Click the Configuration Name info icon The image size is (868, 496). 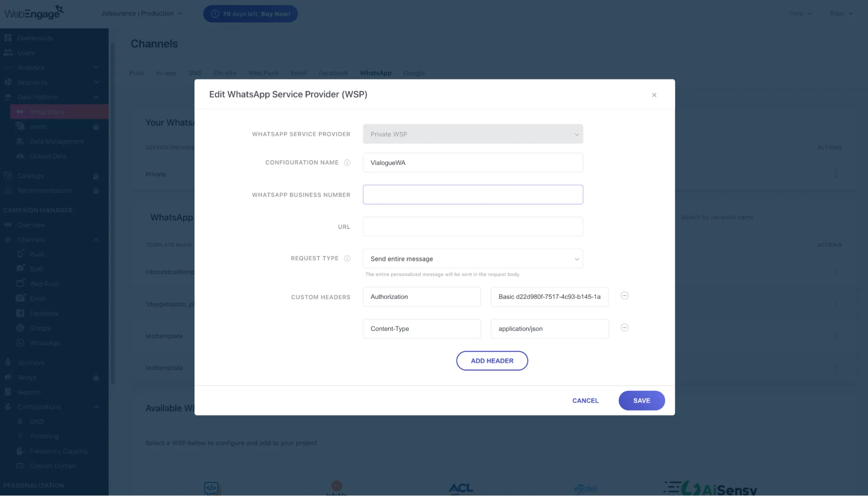347,162
